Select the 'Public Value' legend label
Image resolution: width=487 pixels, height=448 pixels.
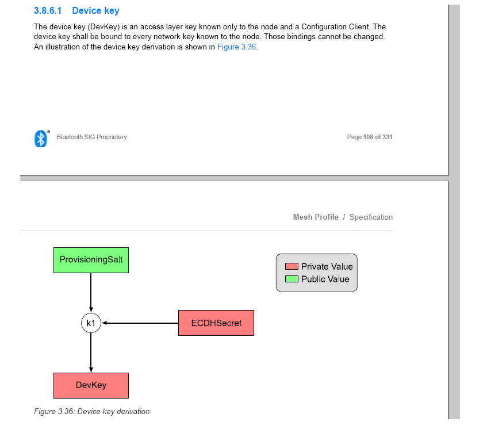(x=325, y=279)
